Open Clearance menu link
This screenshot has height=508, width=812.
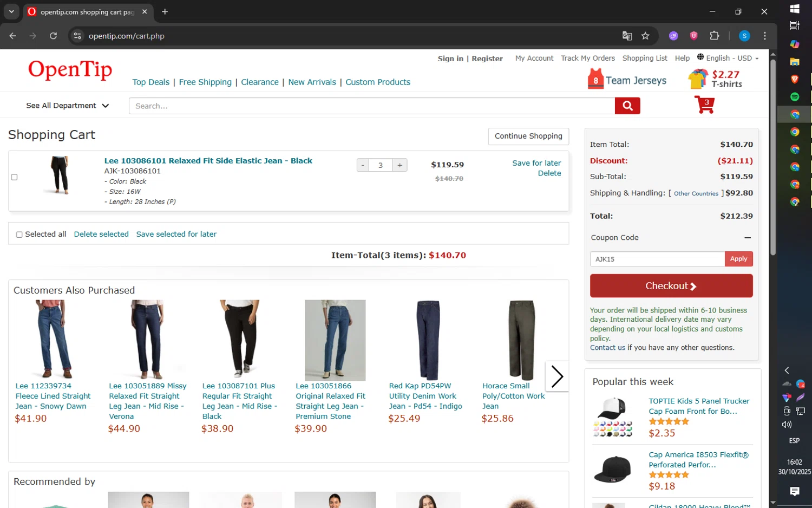[260, 82]
